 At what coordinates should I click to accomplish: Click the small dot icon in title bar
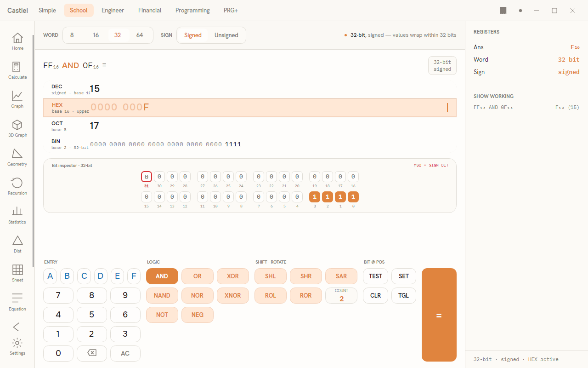click(x=520, y=11)
